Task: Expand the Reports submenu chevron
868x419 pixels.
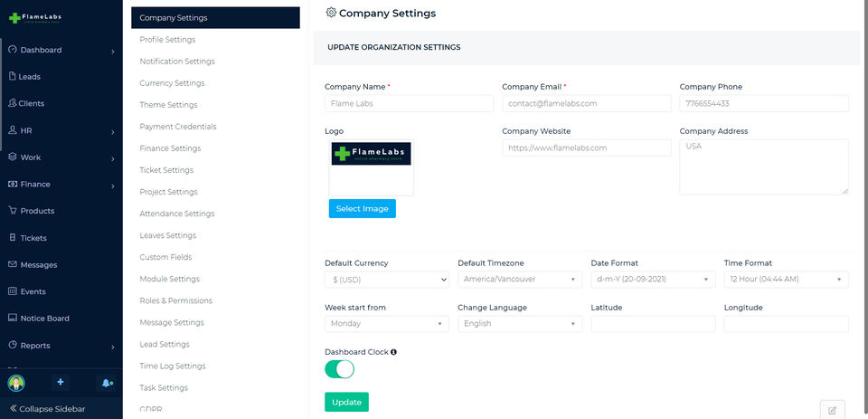Action: click(x=112, y=348)
